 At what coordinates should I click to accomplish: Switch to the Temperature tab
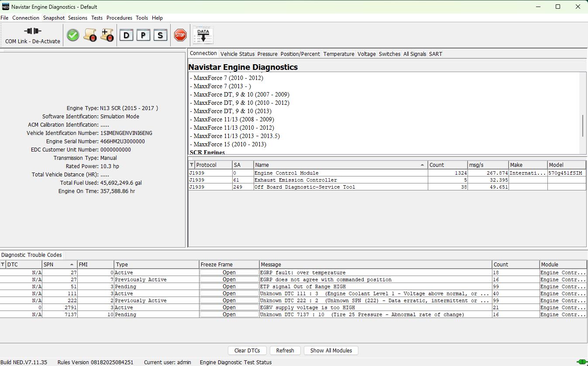tap(338, 54)
